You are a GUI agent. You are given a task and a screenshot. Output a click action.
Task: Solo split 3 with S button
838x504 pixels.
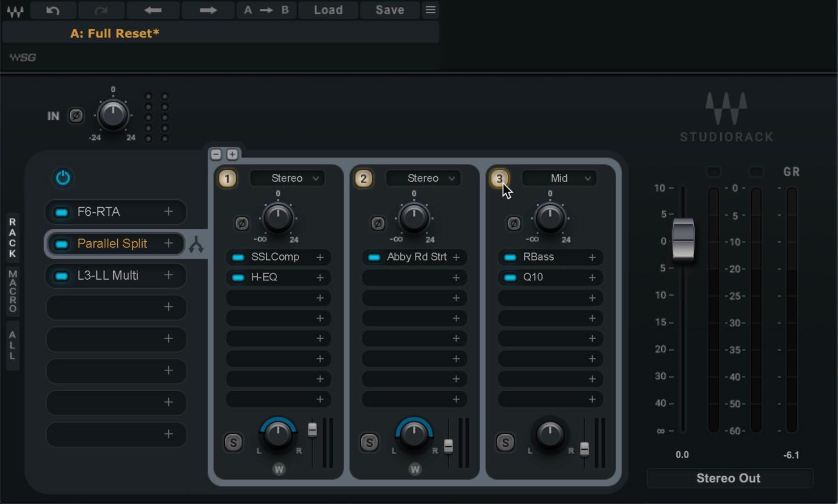[505, 442]
